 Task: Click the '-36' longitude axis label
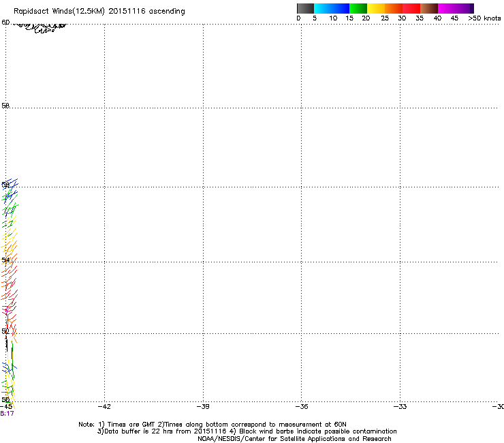(302, 407)
